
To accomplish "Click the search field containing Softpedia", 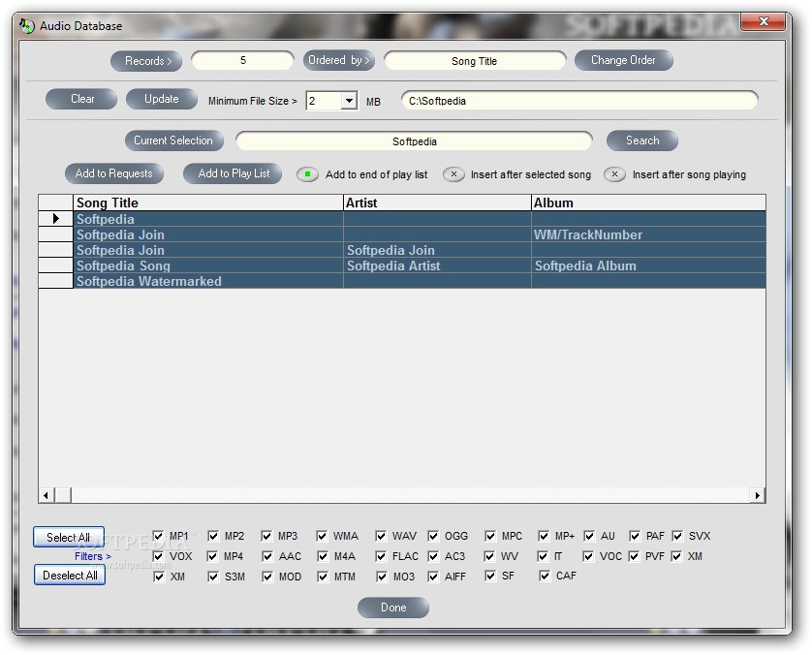I will 415,141.
